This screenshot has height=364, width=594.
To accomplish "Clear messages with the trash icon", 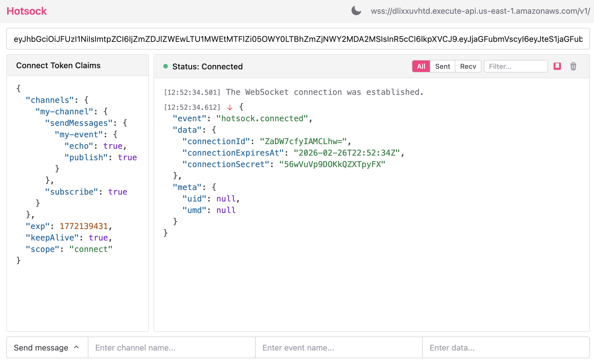I will (573, 66).
